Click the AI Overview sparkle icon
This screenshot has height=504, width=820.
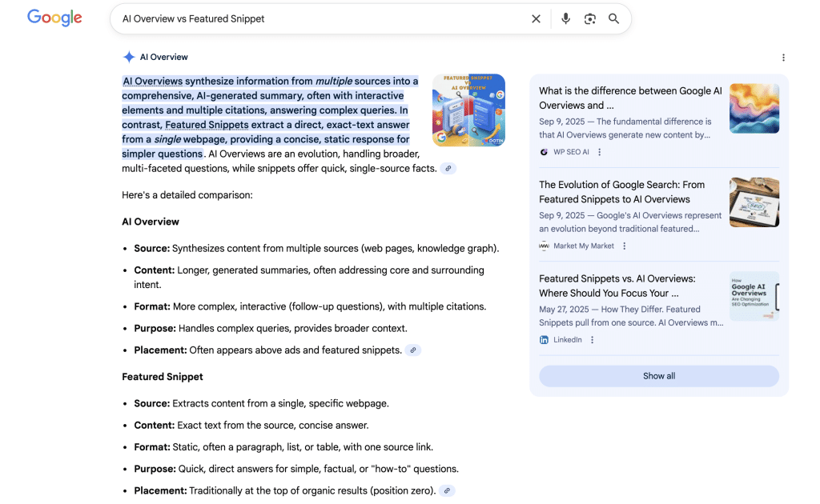[x=129, y=57]
